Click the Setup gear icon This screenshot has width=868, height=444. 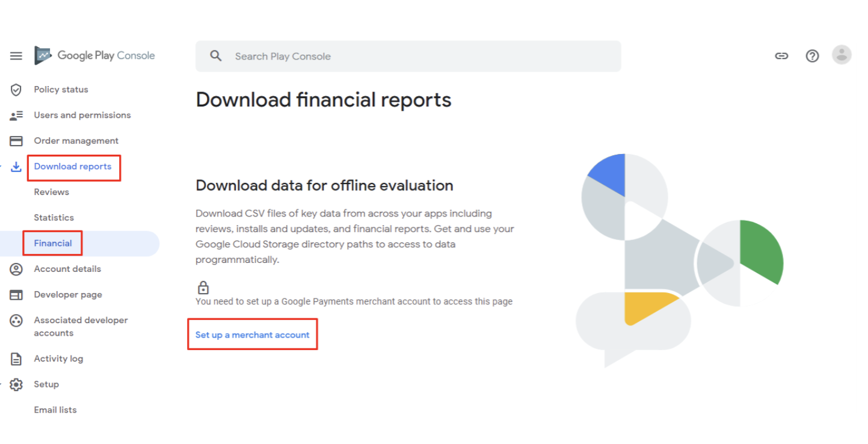(x=16, y=384)
